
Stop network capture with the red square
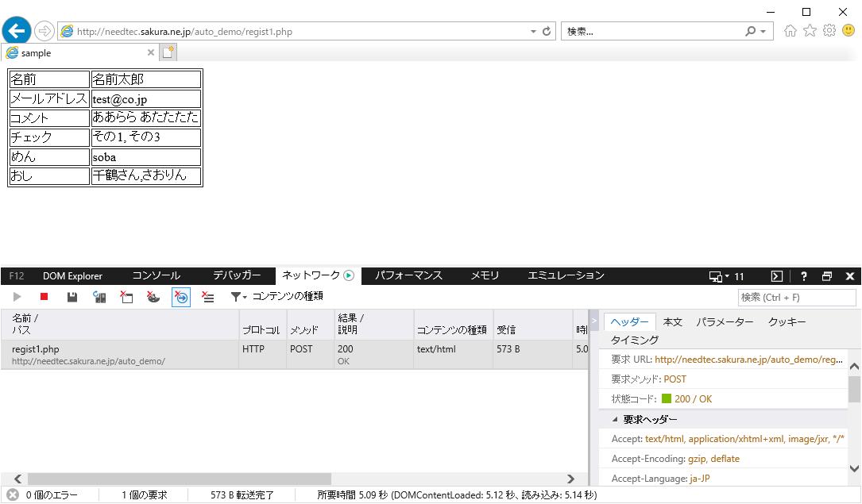44,297
